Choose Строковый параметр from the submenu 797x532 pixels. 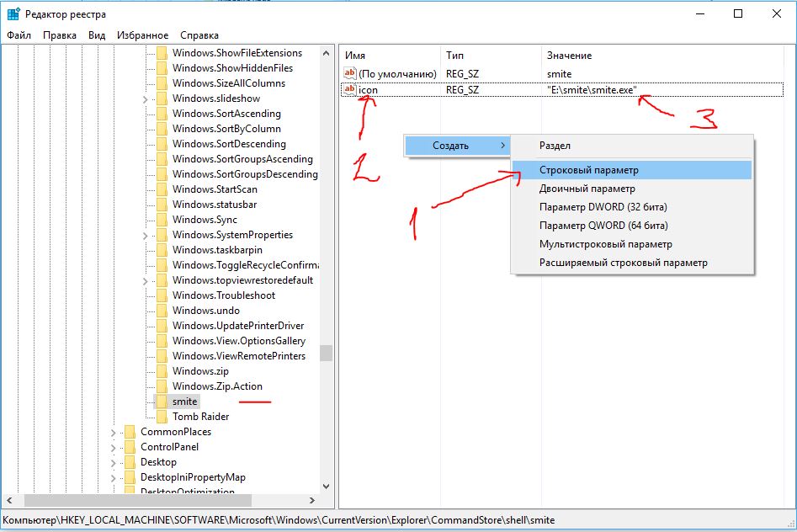click(x=589, y=170)
